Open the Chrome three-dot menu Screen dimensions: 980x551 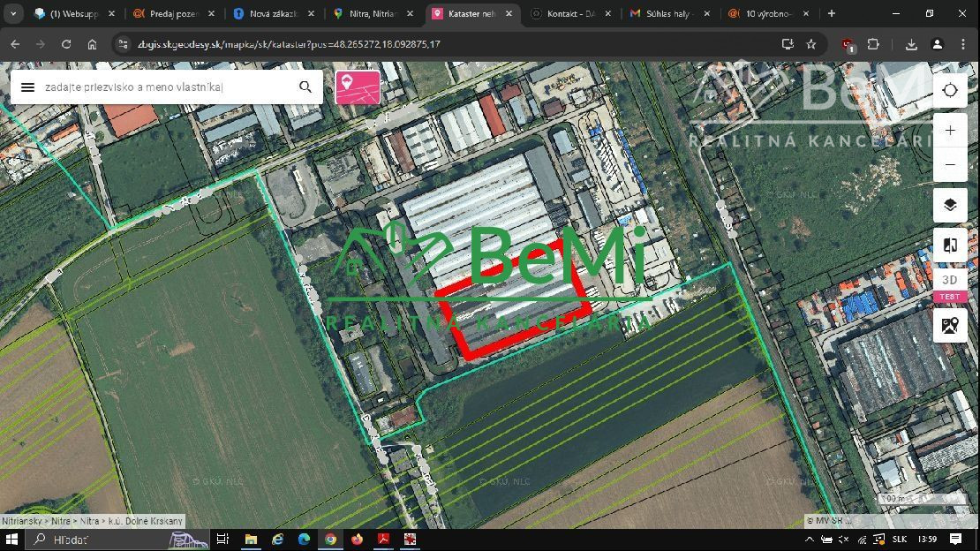click(x=962, y=44)
